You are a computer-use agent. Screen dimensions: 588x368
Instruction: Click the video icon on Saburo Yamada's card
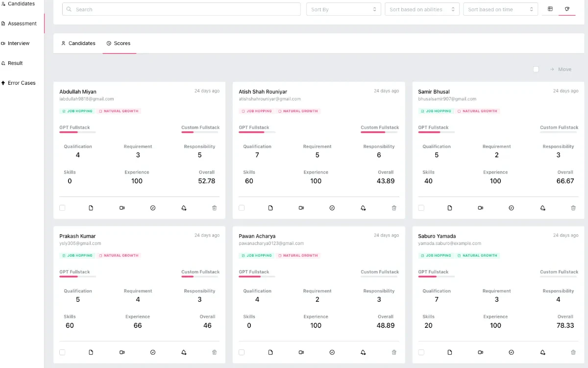pyautogui.click(x=480, y=352)
